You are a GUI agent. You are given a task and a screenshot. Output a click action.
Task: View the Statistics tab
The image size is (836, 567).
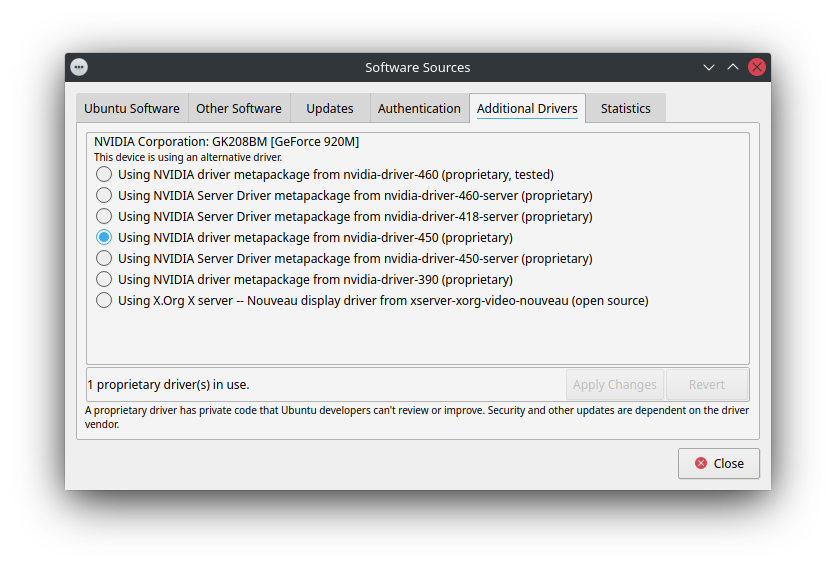pos(625,108)
